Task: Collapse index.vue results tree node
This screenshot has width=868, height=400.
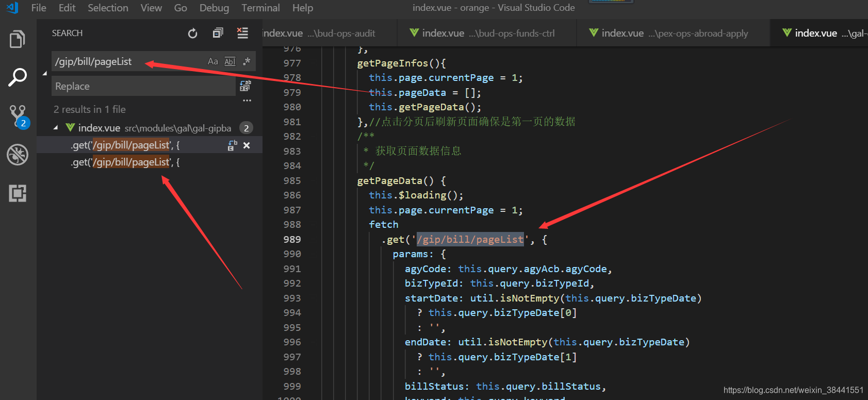Action: pyautogui.click(x=56, y=127)
